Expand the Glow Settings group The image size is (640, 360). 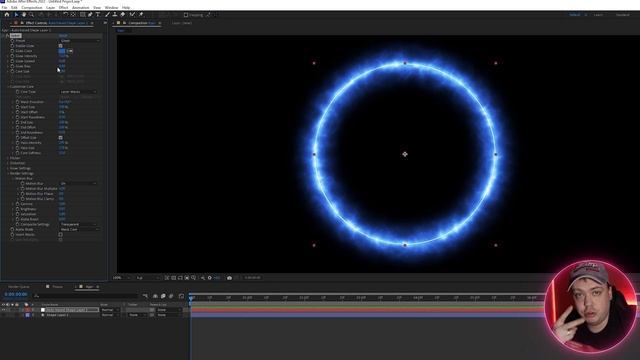tap(8, 168)
